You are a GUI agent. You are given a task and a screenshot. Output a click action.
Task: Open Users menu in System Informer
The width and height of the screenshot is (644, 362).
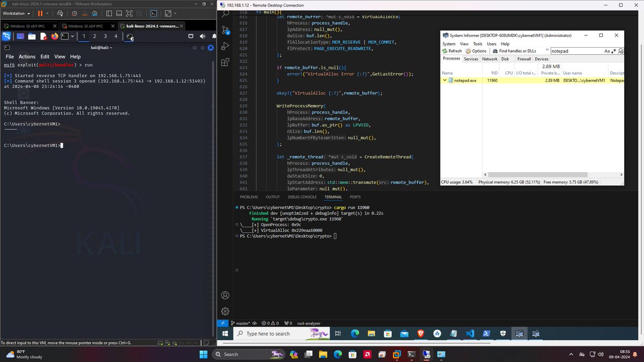(x=492, y=44)
